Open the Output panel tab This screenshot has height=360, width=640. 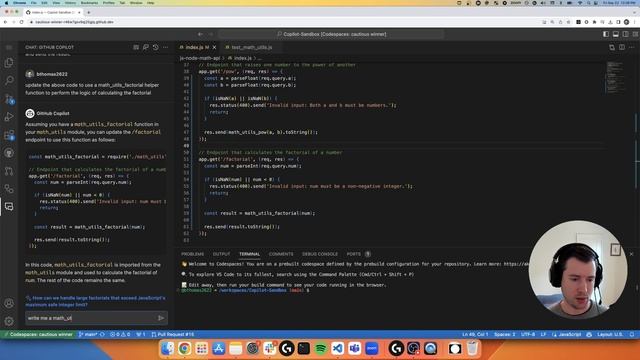click(x=221, y=254)
